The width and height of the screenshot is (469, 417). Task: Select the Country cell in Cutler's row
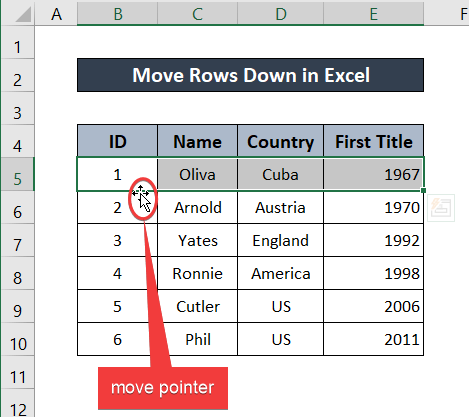[280, 306]
